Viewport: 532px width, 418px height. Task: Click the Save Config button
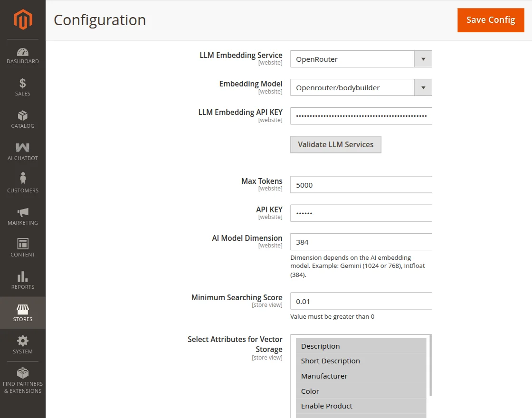point(491,20)
